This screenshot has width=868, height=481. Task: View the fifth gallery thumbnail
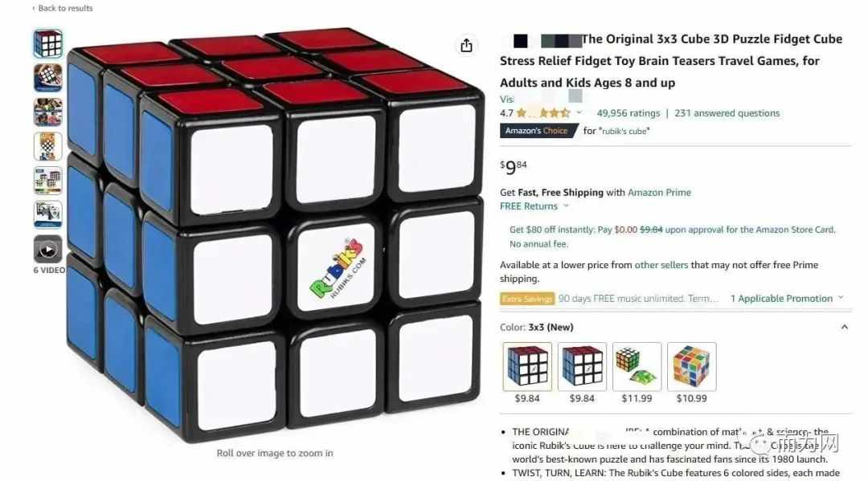pos(48,181)
